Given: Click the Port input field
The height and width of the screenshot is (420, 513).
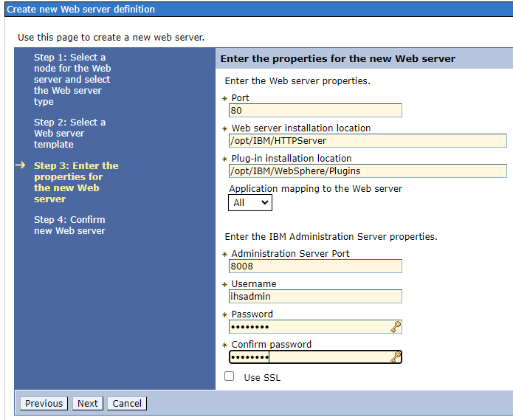Looking at the screenshot, I should click(315, 111).
